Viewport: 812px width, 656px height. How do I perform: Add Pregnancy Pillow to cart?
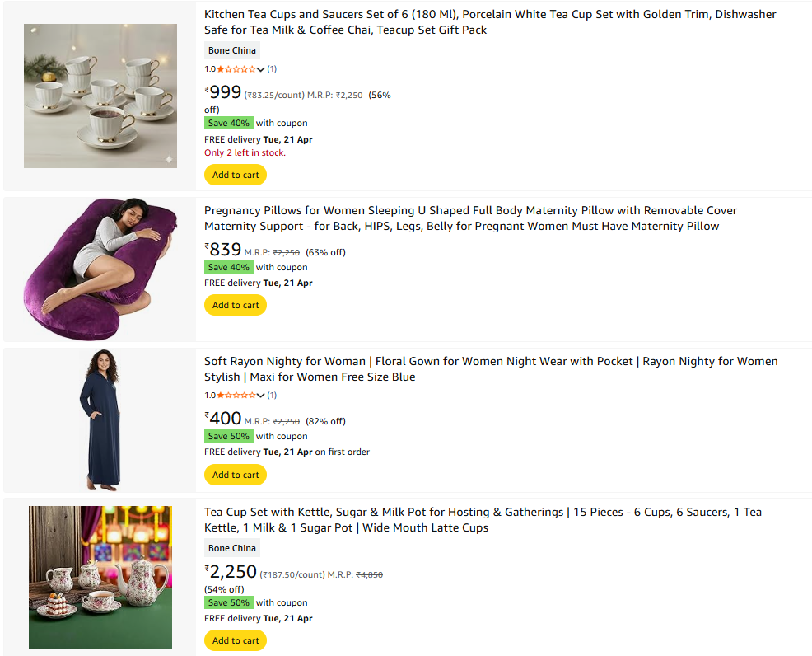pyautogui.click(x=236, y=305)
